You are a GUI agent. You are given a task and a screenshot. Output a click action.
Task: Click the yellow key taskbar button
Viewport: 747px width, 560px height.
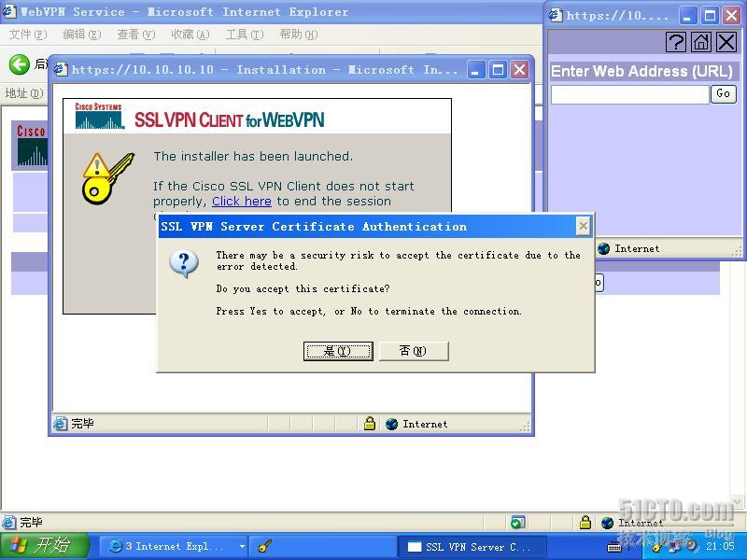[x=322, y=546]
